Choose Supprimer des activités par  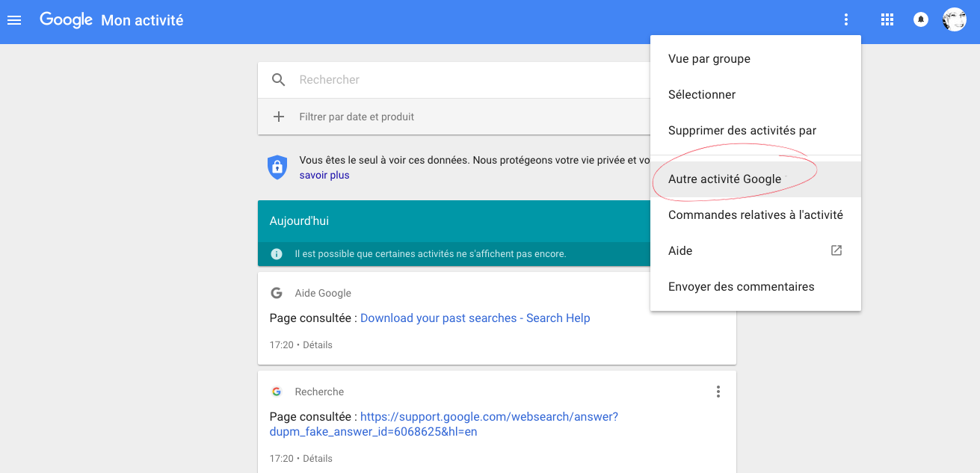click(x=756, y=131)
